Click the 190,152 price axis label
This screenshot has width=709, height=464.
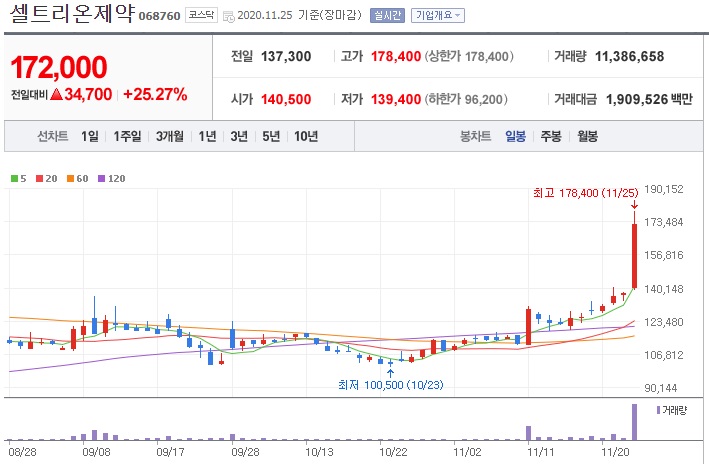tap(664, 189)
